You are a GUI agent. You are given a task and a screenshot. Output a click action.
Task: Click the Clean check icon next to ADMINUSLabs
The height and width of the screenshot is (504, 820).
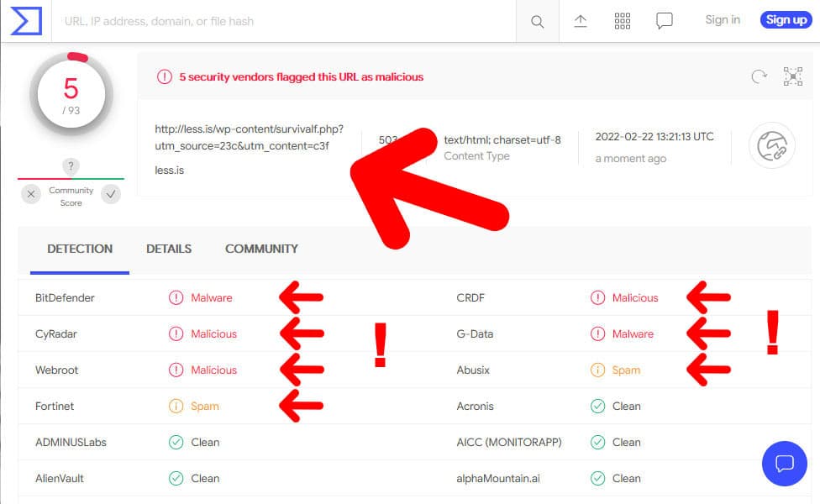[176, 442]
